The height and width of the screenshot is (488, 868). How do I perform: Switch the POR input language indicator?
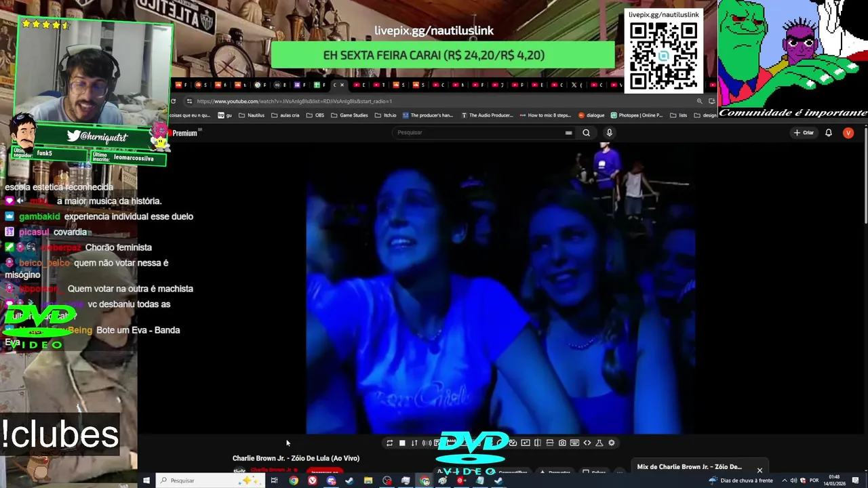coord(814,481)
